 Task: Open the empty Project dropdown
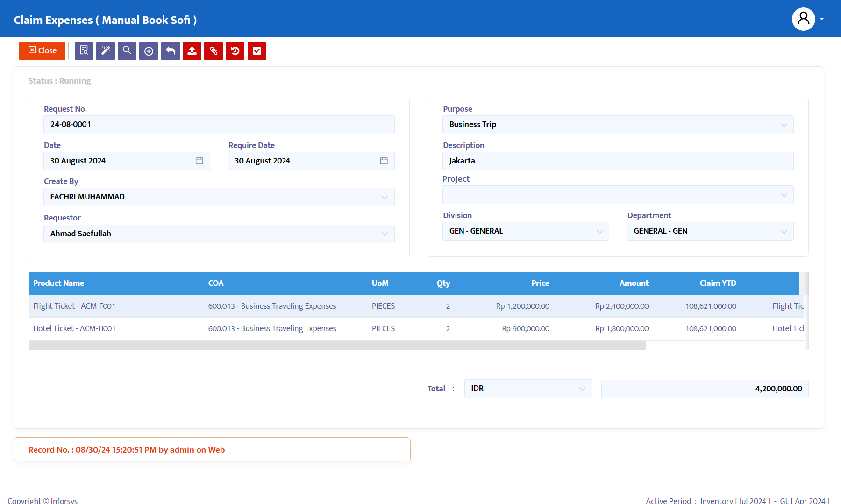pos(618,195)
